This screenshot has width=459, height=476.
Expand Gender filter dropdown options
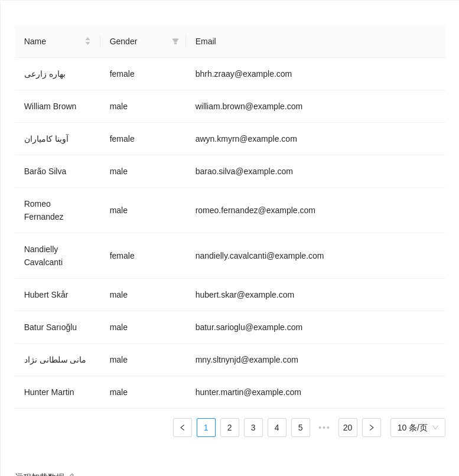click(175, 41)
